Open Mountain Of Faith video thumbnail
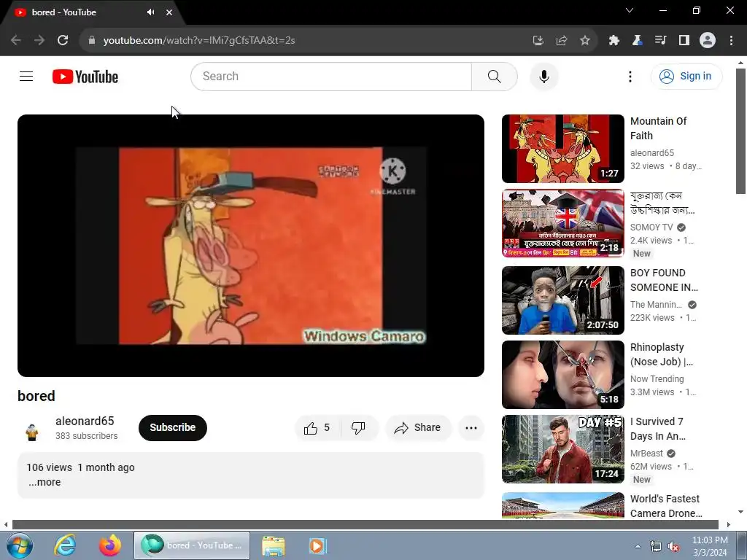 562,149
